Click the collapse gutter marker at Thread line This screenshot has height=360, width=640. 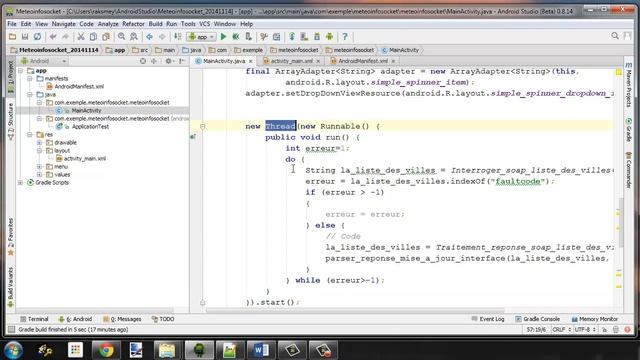[x=202, y=127]
